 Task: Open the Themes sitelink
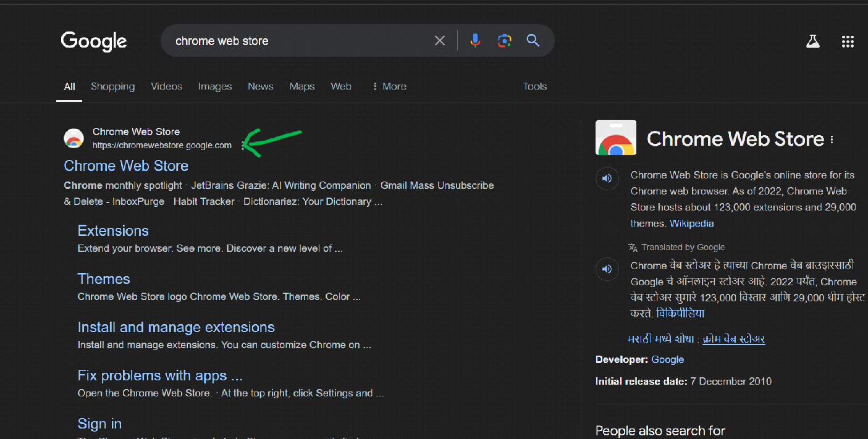[x=104, y=279]
